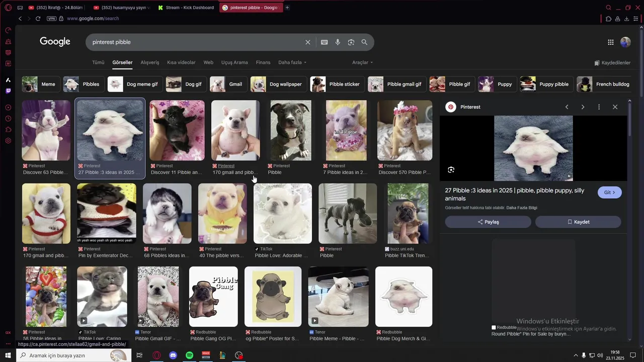Expand the Daha fazla dropdown
This screenshot has height=362, width=644.
coord(292,62)
